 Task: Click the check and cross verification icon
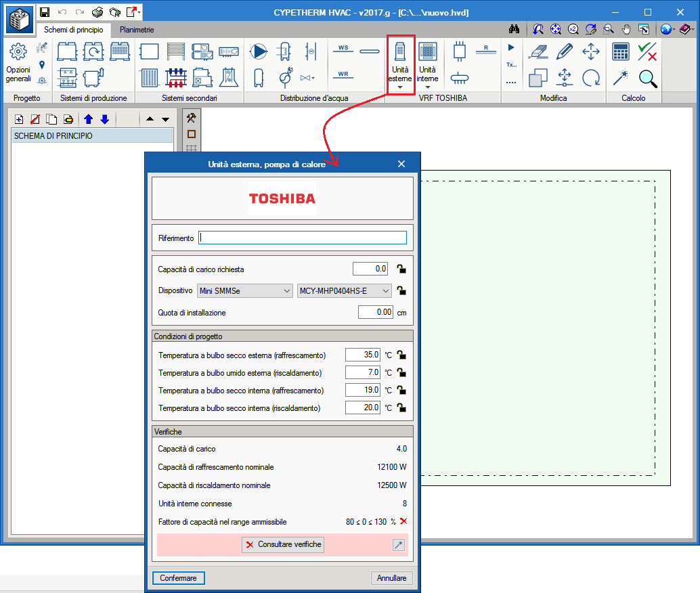point(647,51)
